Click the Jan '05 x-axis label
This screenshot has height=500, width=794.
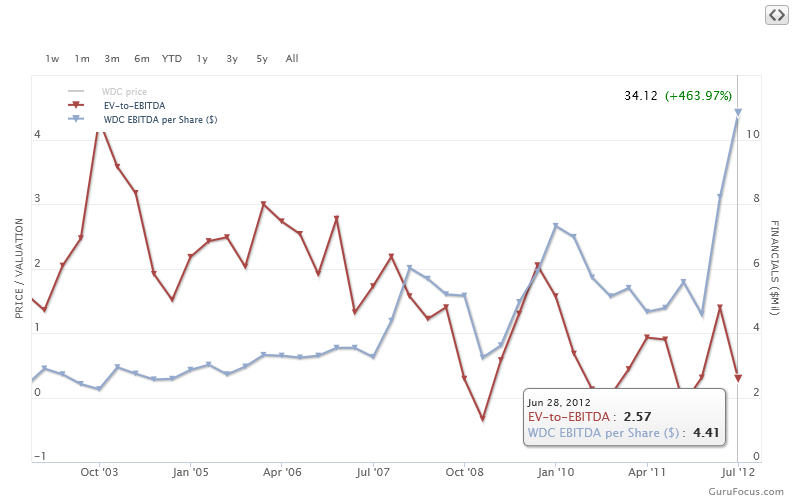pyautogui.click(x=190, y=472)
